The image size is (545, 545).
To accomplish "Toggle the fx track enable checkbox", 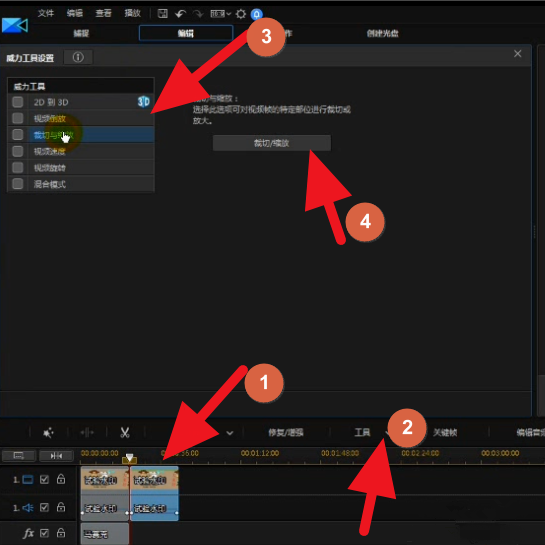I will coord(44,533).
